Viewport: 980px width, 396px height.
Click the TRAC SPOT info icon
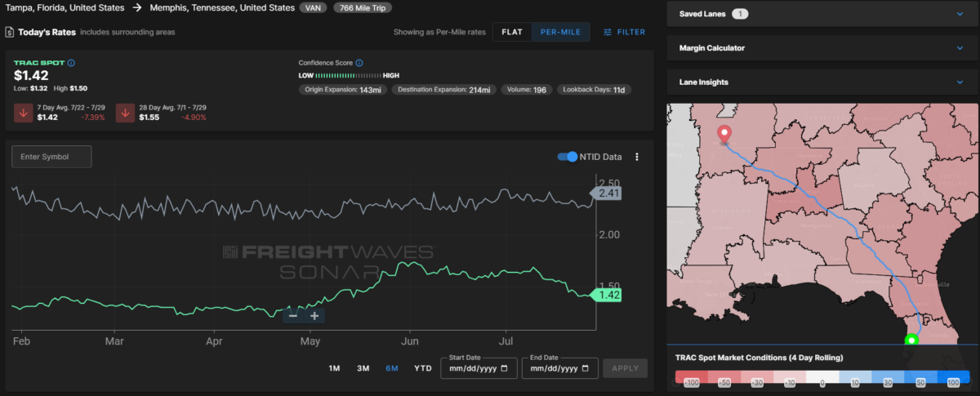click(71, 63)
